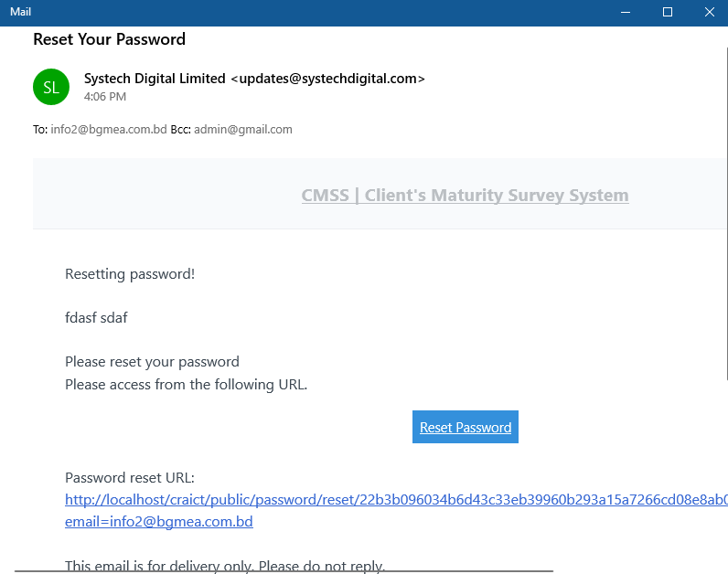Click the sender name Systech Digital Limited
The image size is (728, 574).
tap(155, 79)
